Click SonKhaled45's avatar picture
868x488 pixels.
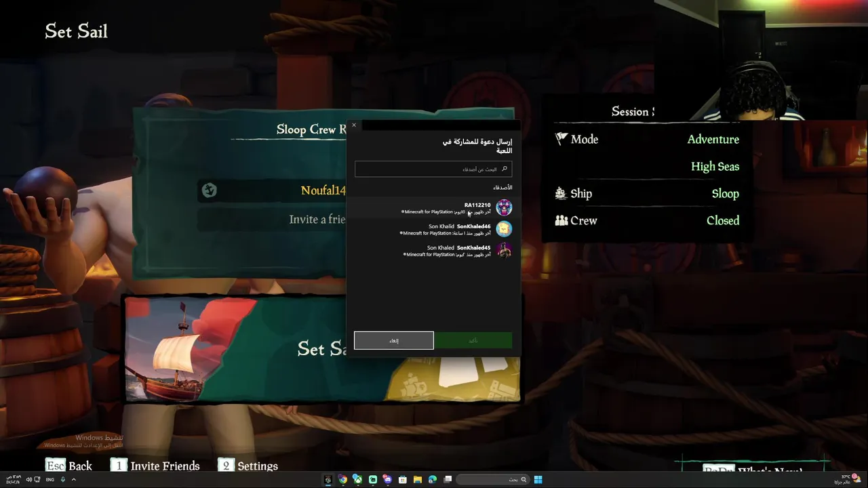[504, 251]
